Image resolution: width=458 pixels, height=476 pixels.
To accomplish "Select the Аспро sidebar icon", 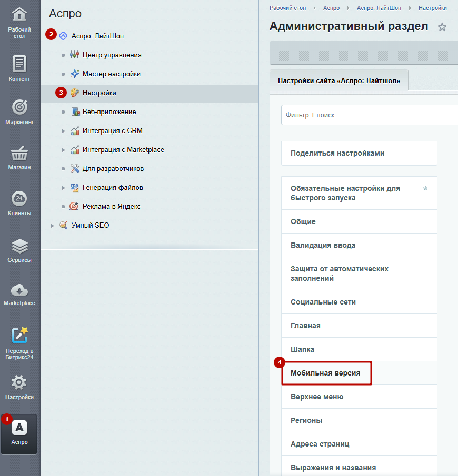I will pos(19,434).
